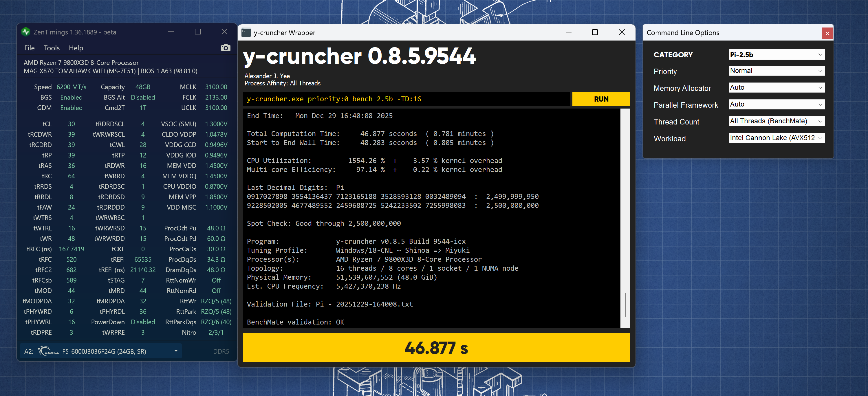Click the Validation File name line
Viewport: 868px width, 396px height.
click(x=330, y=304)
